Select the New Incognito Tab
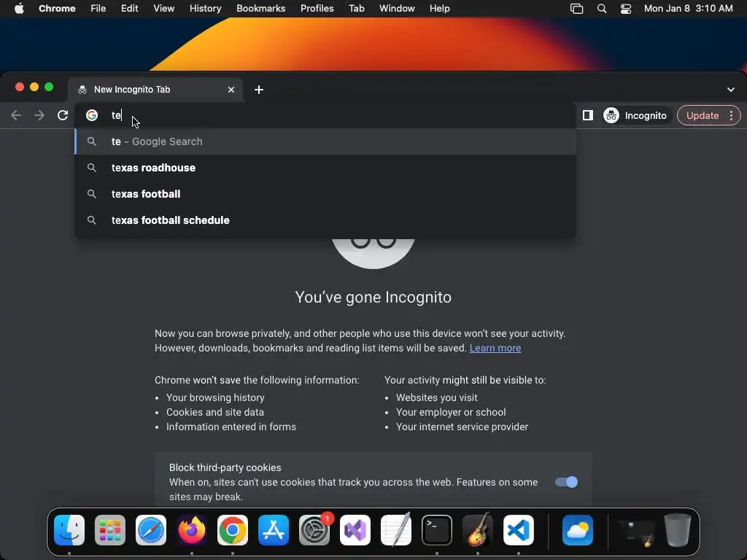This screenshot has height=560, width=747. 156,90
